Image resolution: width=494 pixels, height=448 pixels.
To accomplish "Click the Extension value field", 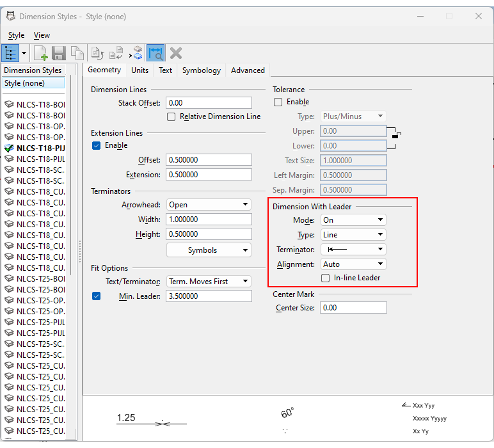I will [209, 175].
